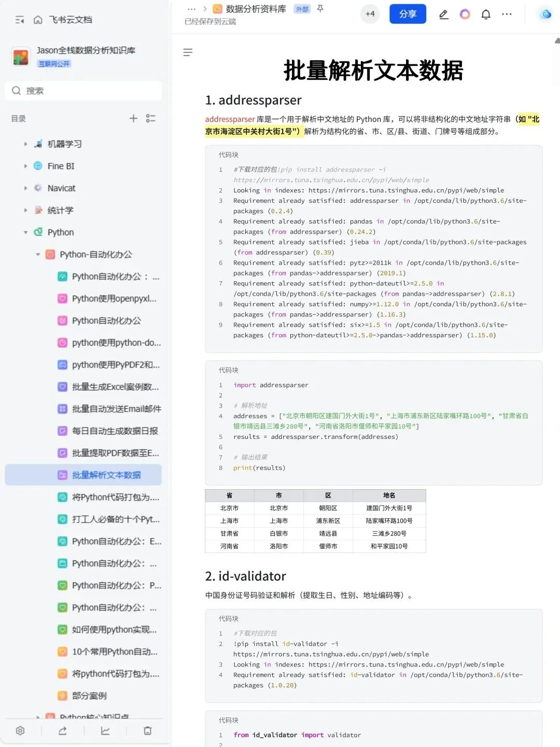Click the settings gear at sidebar bottom

[x=19, y=730]
